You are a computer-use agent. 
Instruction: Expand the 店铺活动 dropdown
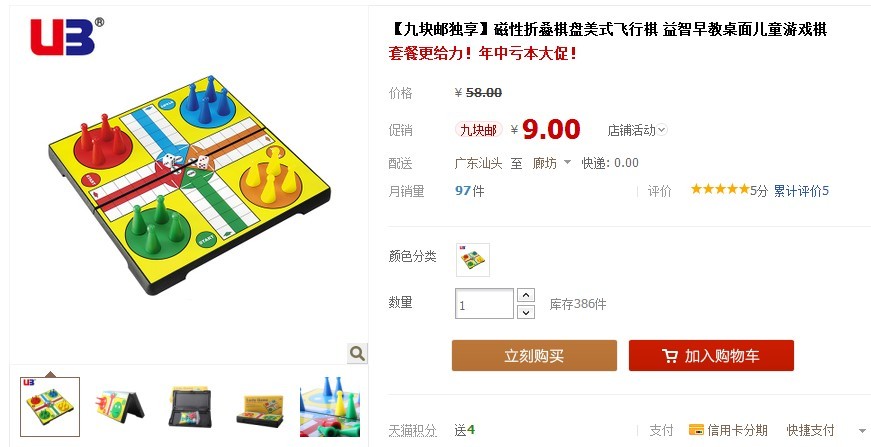coord(637,130)
